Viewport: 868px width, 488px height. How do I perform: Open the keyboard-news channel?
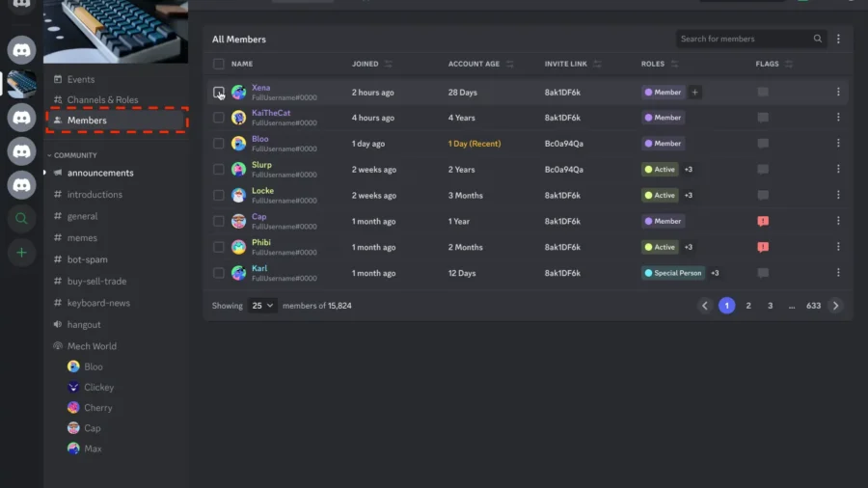[98, 303]
